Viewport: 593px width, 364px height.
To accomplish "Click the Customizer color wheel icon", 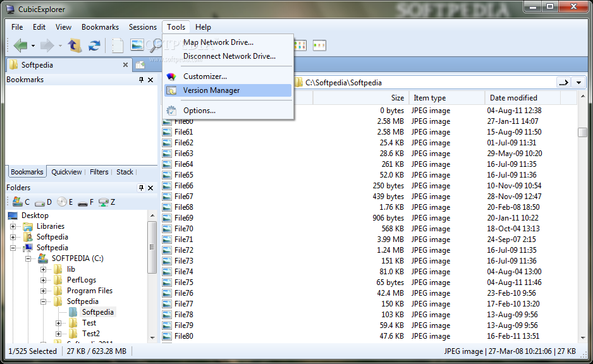I will pyautogui.click(x=171, y=76).
